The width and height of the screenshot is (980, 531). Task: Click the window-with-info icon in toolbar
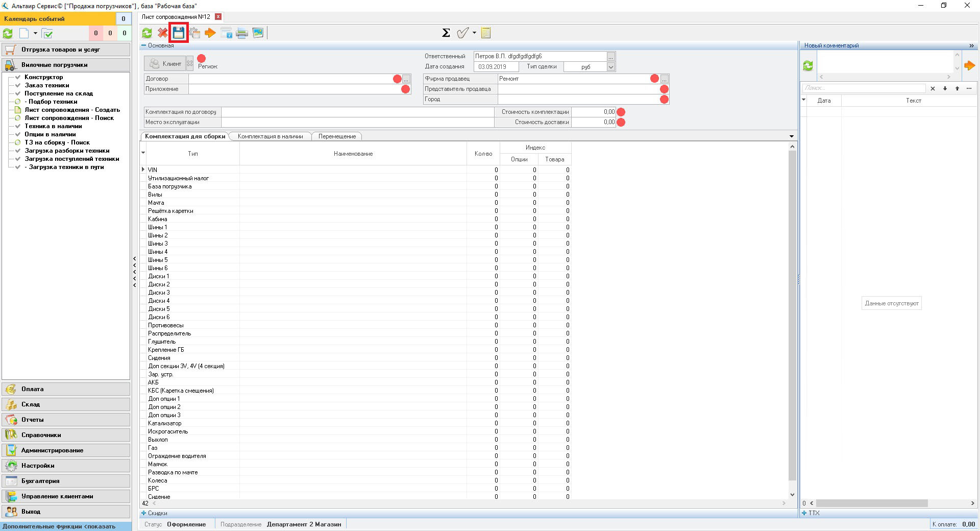(226, 33)
